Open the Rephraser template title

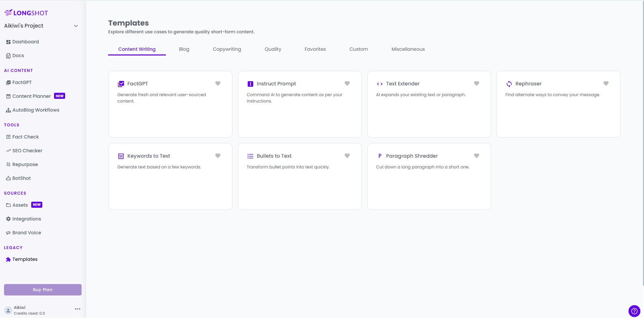click(528, 84)
